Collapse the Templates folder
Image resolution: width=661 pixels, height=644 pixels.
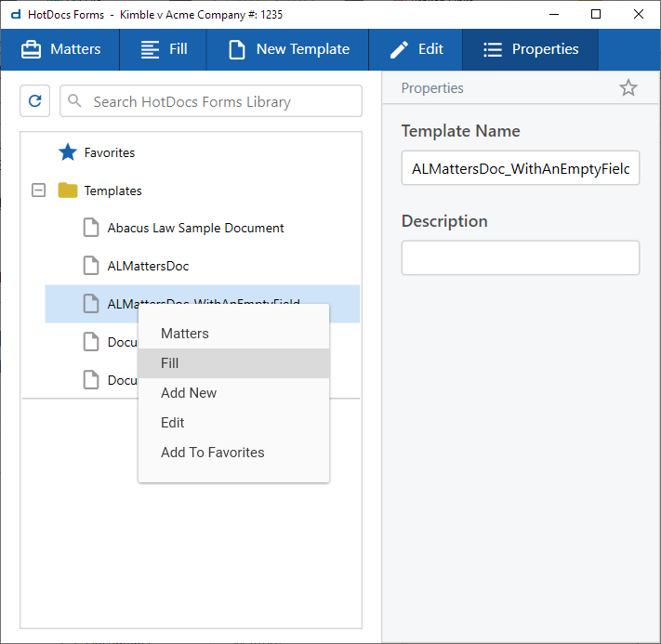(x=38, y=191)
